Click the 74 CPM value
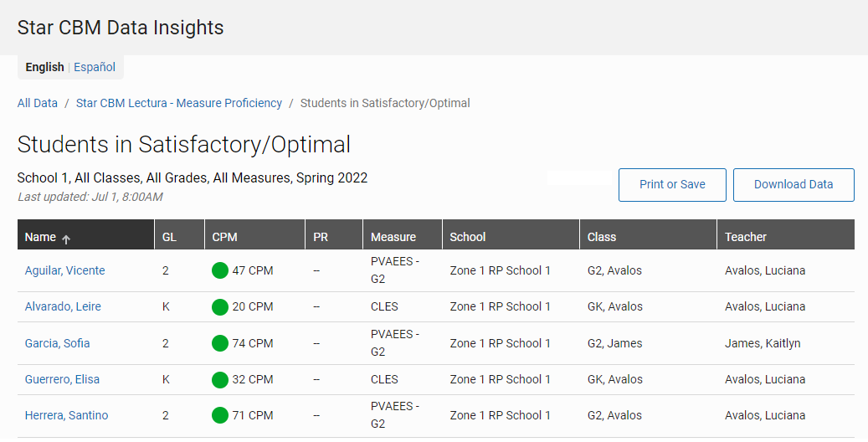This screenshot has height=442, width=868. point(253,343)
